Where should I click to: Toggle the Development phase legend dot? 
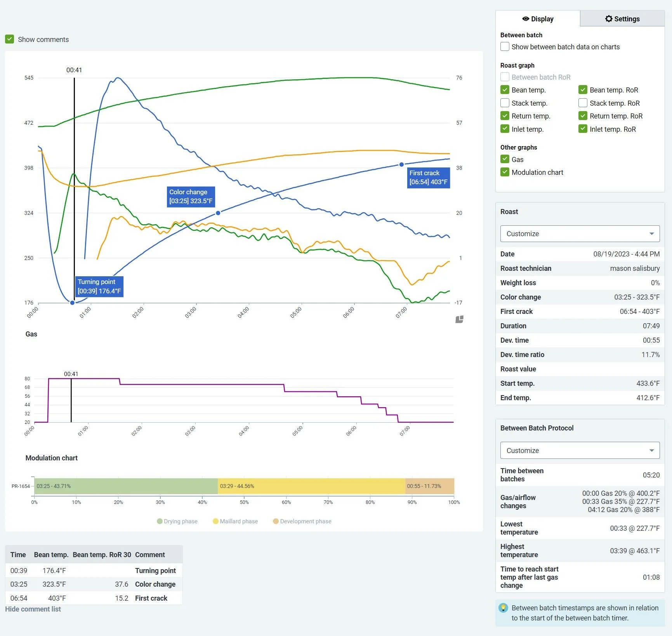click(276, 521)
